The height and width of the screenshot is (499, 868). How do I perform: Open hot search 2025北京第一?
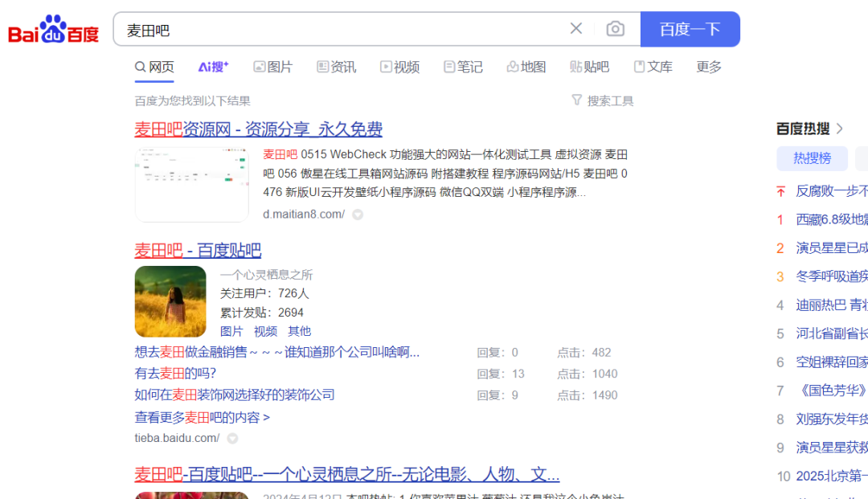[x=832, y=477]
